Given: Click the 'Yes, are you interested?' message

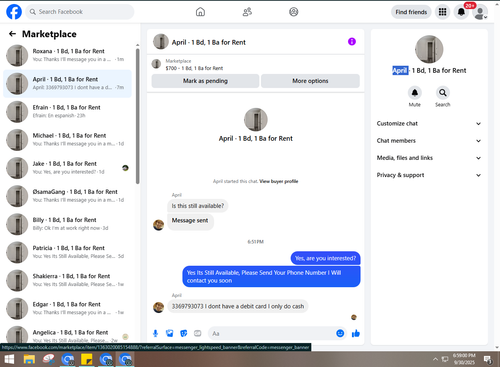Looking at the screenshot, I should coord(325,258).
